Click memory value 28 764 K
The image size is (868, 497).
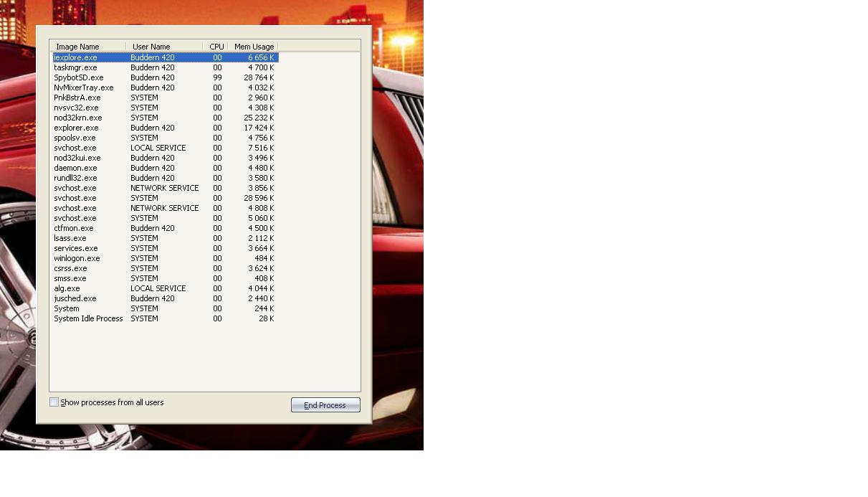click(x=259, y=77)
